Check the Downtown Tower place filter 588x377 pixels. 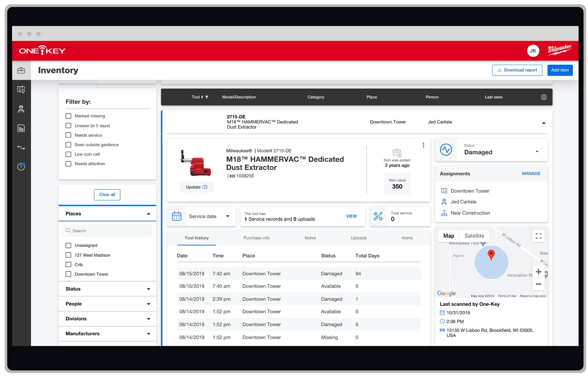click(x=68, y=274)
